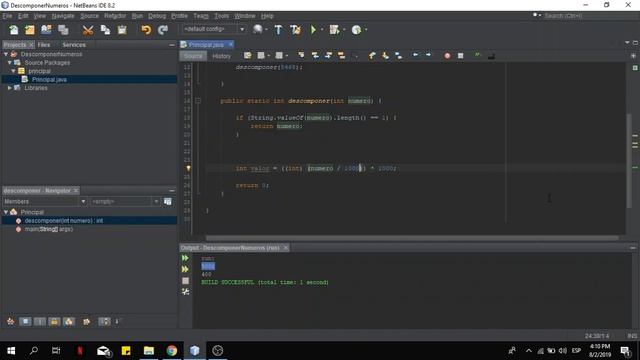Viewport: 640px width, 360px height.
Task: Select main(String[] args) in Navigator
Action: [x=49, y=229]
